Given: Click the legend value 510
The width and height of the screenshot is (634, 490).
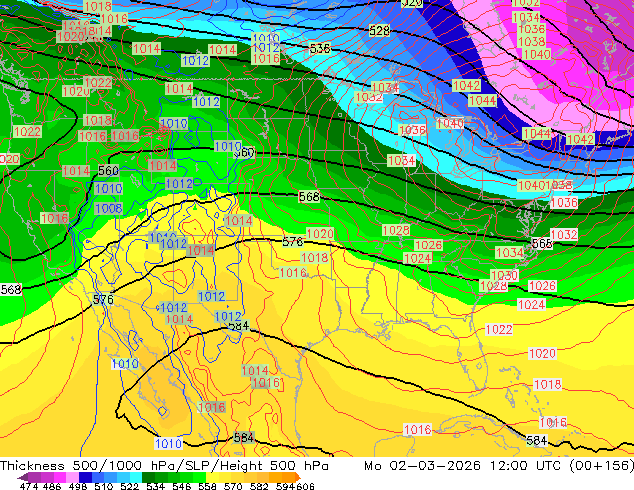Looking at the screenshot, I should tap(104, 486).
